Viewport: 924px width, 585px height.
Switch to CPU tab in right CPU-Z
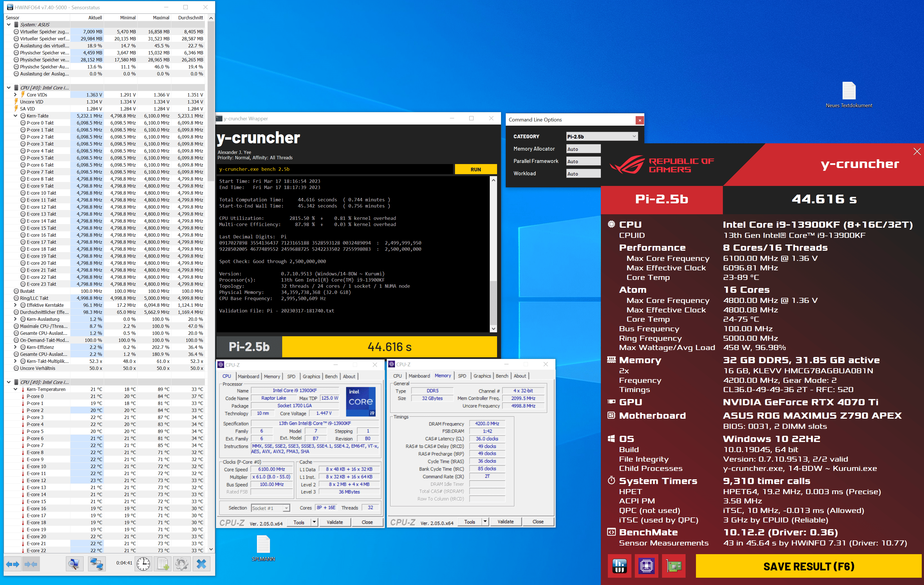pos(397,376)
